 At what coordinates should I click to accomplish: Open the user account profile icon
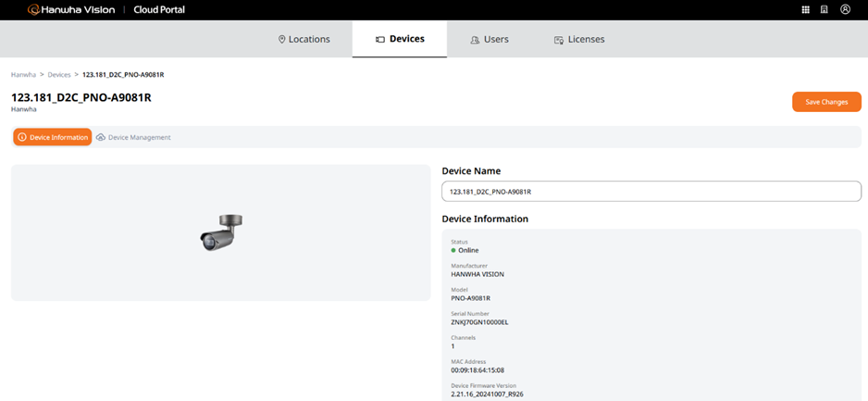click(x=845, y=9)
